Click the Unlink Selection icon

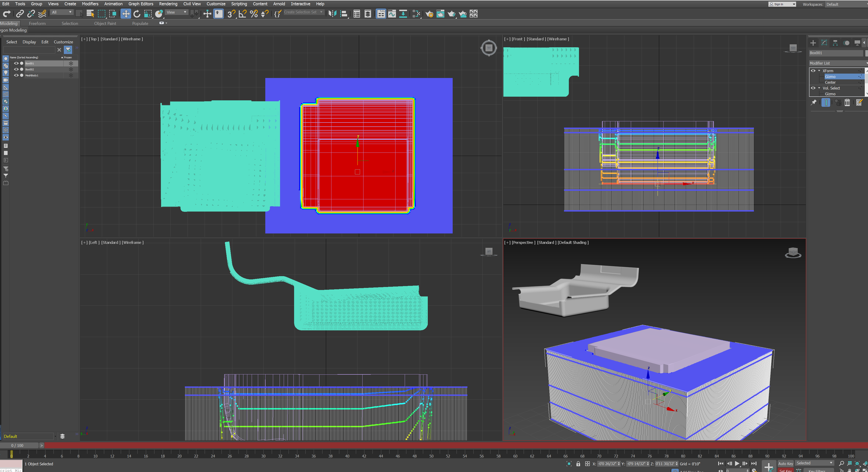coord(31,13)
